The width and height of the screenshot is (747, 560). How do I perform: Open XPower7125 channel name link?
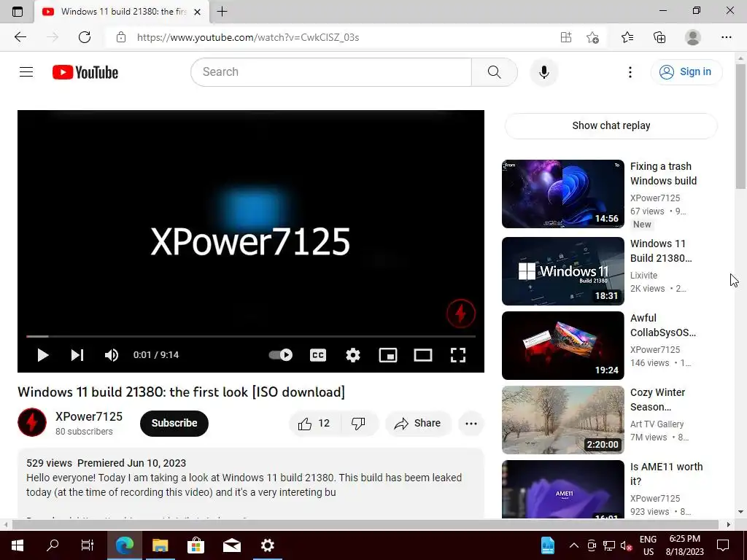click(89, 416)
